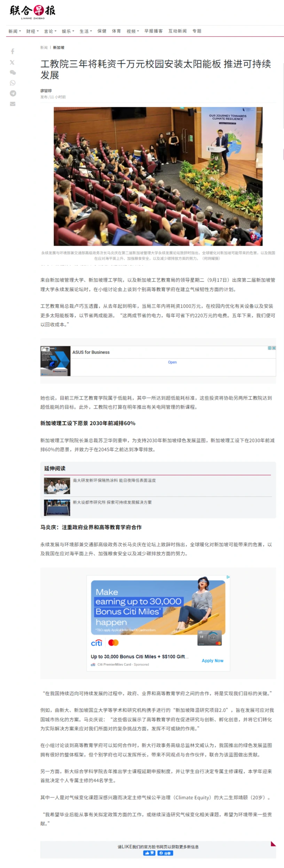Click author name 廖慧婷
This screenshot has height=868, width=284.
[46, 91]
